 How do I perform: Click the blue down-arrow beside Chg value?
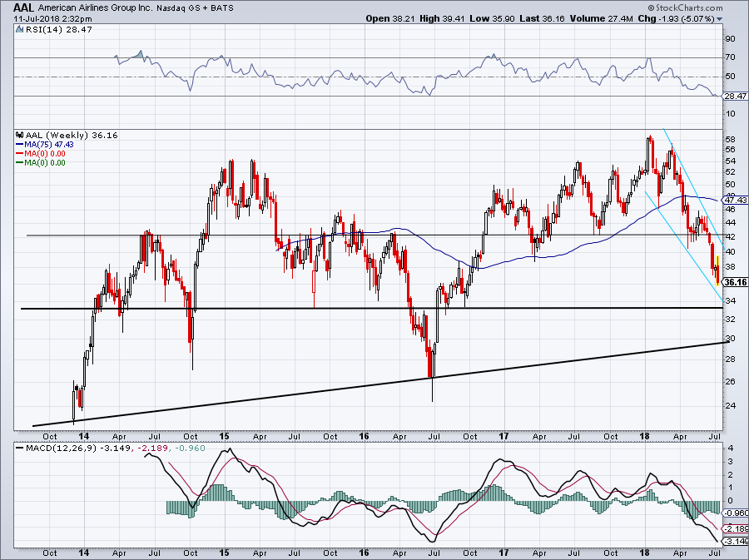point(720,20)
